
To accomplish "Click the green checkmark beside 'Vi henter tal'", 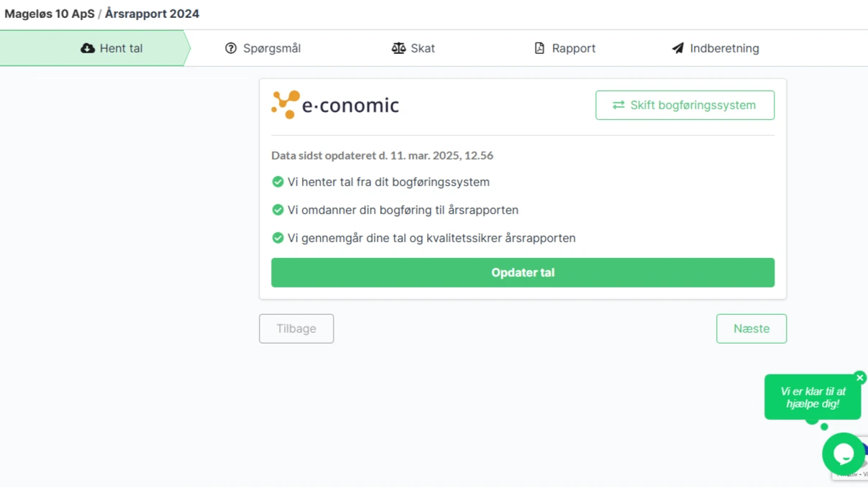I will (x=278, y=182).
